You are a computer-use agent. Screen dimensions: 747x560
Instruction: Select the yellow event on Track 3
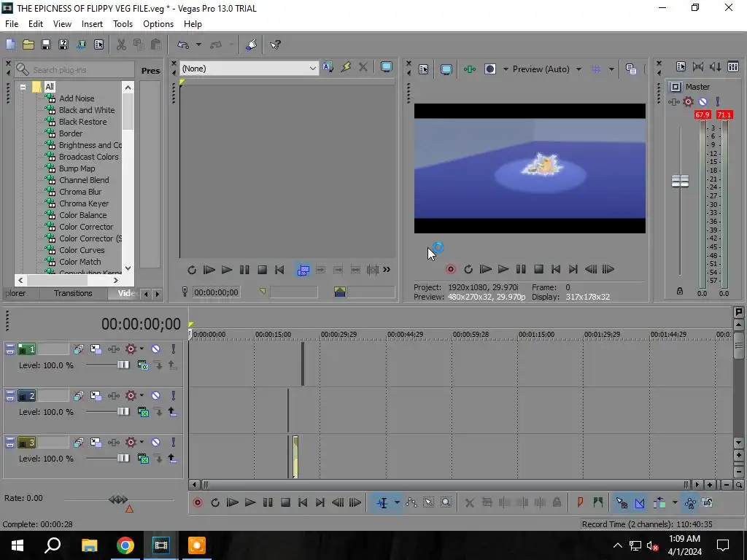coord(295,456)
